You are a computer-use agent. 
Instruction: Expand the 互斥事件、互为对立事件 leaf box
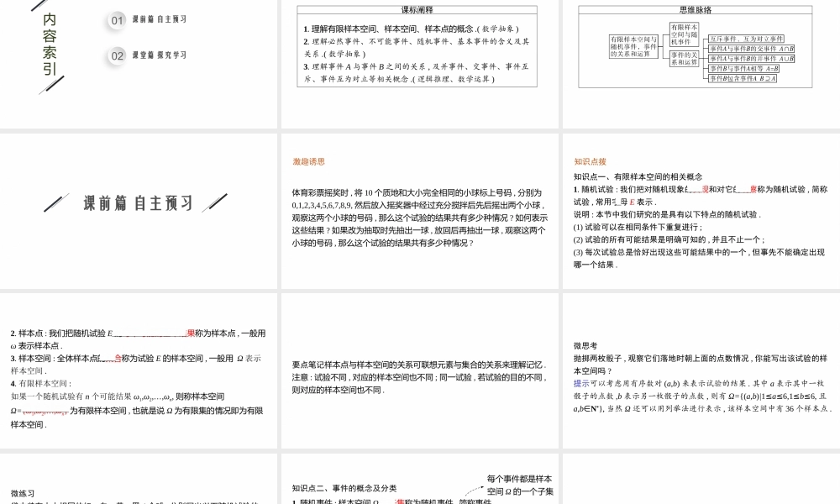click(747, 39)
